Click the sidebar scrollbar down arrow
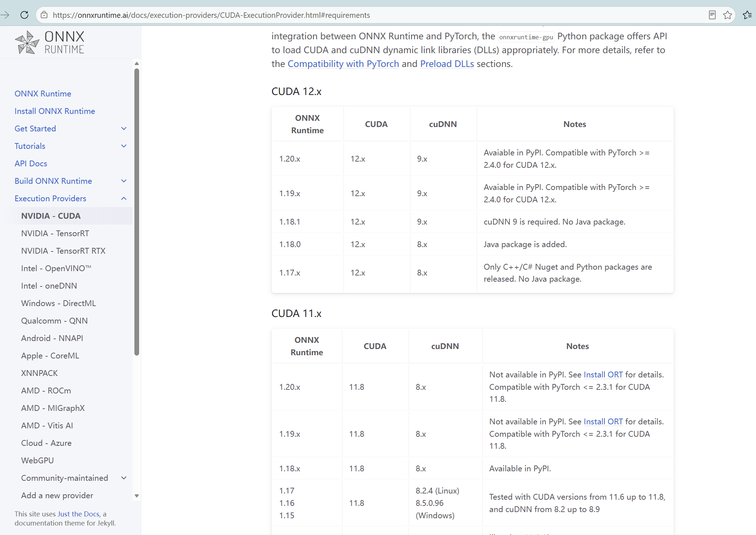The width and height of the screenshot is (756, 535). [x=137, y=496]
